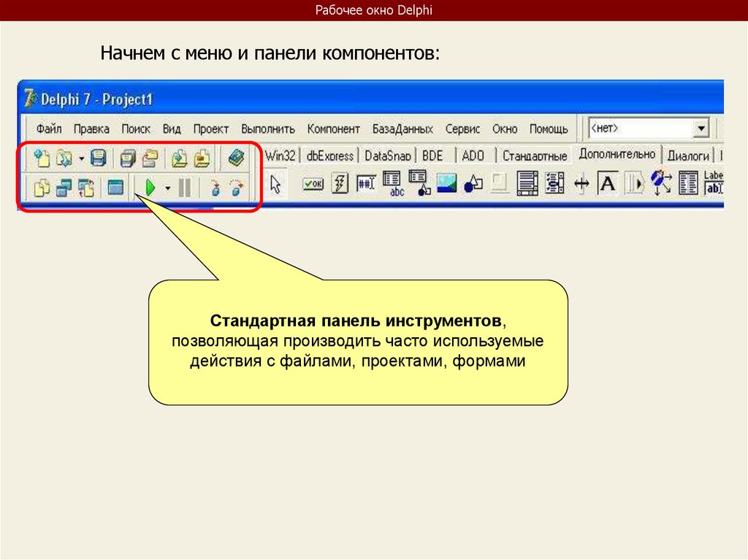Click Add file to project icon
Screen dimensions: 748x560
click(179, 158)
